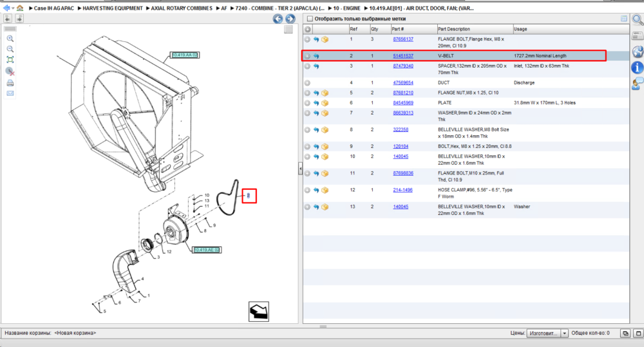Image resolution: width=644 pixels, height=347 pixels.
Task: Go to the next figure (blue right arrow)
Action: click(290, 19)
